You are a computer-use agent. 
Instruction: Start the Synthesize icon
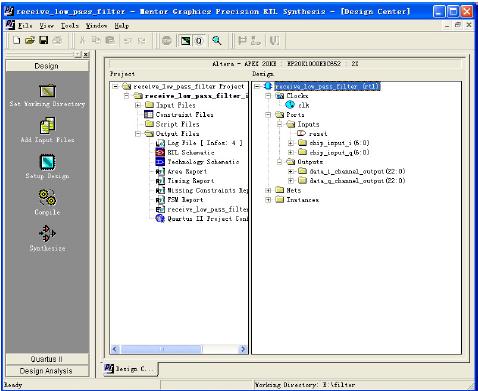tap(47, 233)
